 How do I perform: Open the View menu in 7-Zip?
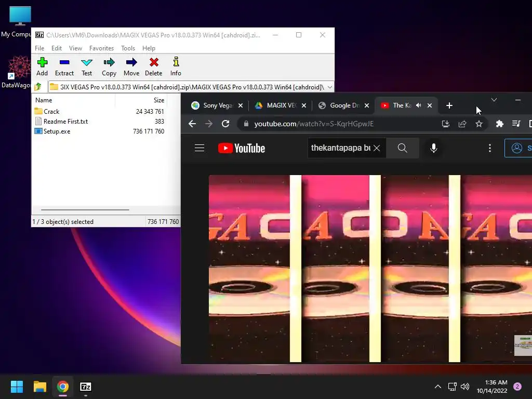point(75,48)
